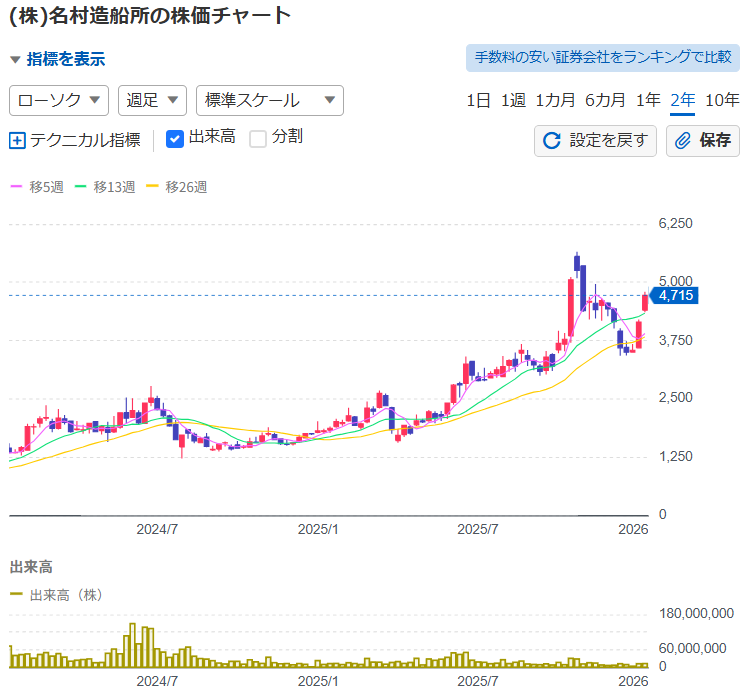751x693 pixels.
Task: Click the yellow 移26週 legend marker
Action: (152, 187)
